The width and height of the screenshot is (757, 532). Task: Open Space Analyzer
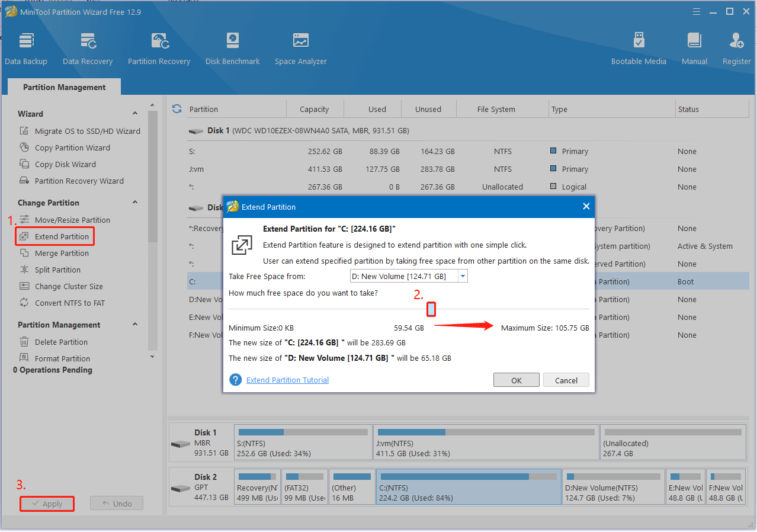coord(301,49)
